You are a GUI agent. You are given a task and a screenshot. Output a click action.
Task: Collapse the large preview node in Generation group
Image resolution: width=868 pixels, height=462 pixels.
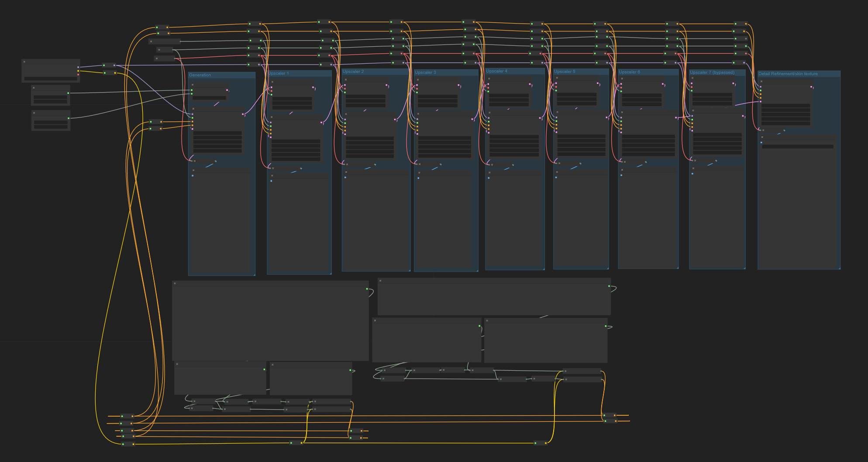click(x=193, y=170)
